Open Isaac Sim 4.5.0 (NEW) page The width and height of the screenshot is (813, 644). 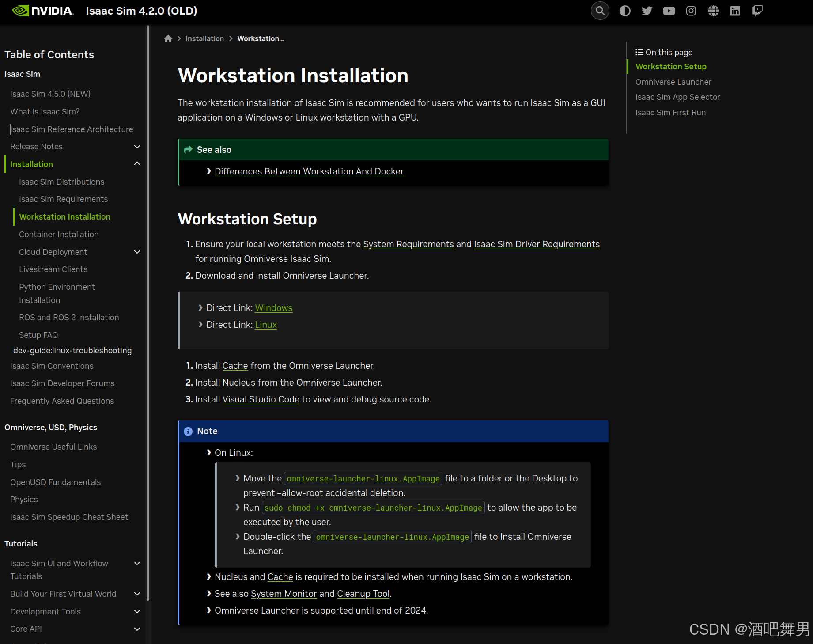[x=50, y=94]
